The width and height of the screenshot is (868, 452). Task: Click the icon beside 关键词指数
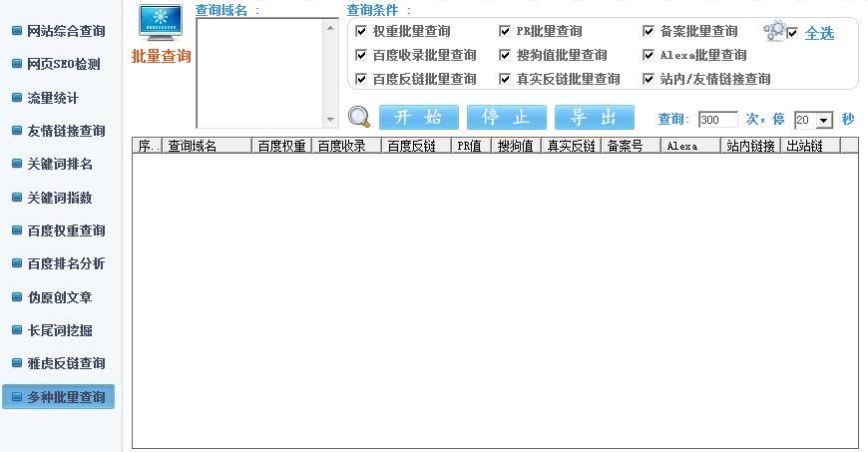(16, 198)
